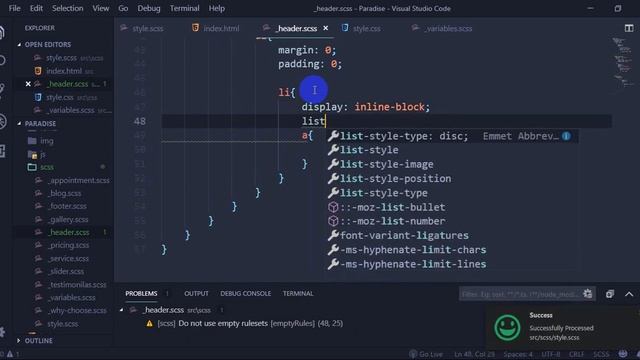
Task: Open the View menu
Action: coord(100,8)
